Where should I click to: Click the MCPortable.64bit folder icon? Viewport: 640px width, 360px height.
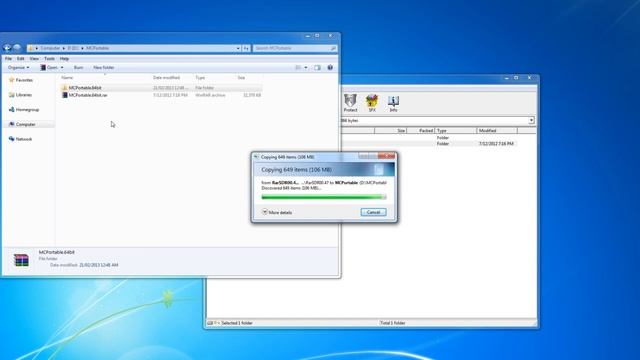point(64,88)
